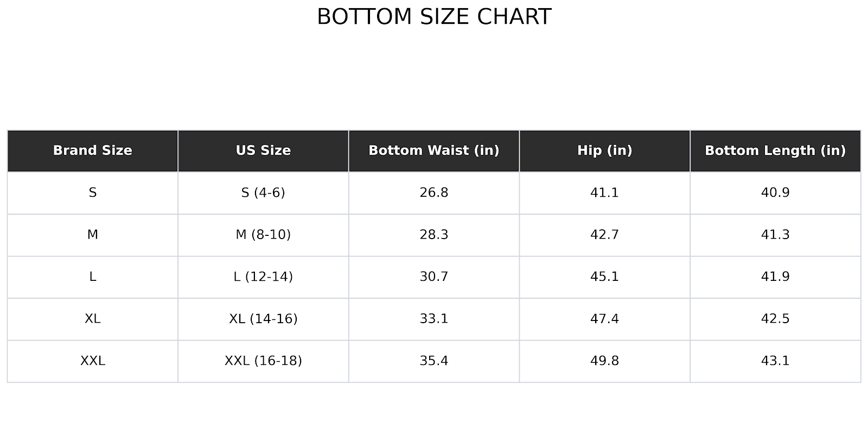Click the S brand size cell
This screenshot has width=868, height=430.
(93, 192)
